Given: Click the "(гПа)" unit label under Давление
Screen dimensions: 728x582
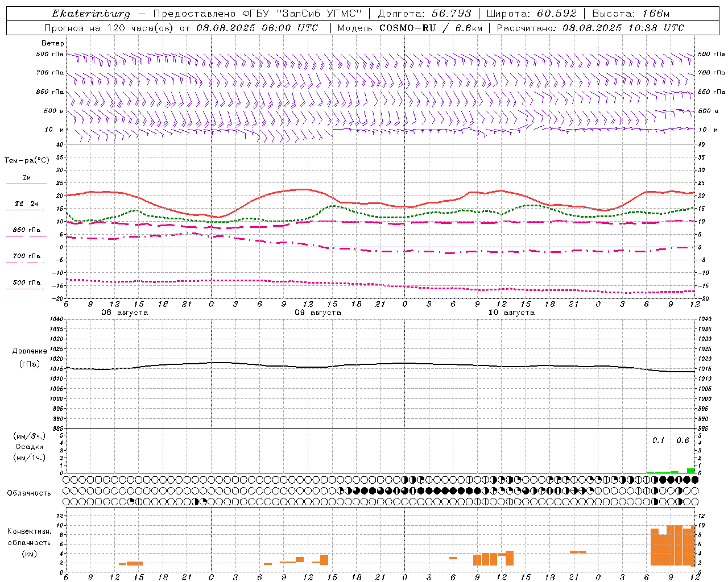Looking at the screenshot, I should click(x=30, y=364).
